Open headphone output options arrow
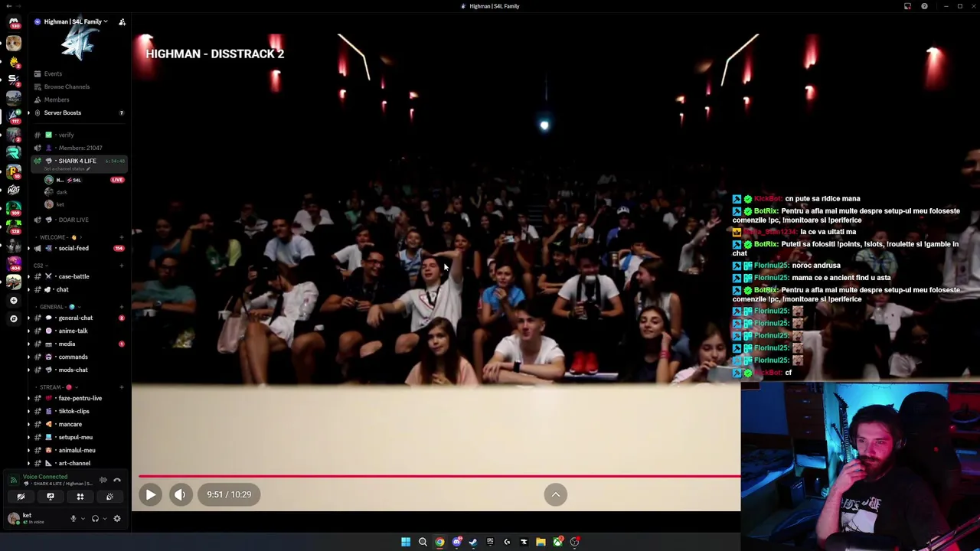 pyautogui.click(x=105, y=518)
